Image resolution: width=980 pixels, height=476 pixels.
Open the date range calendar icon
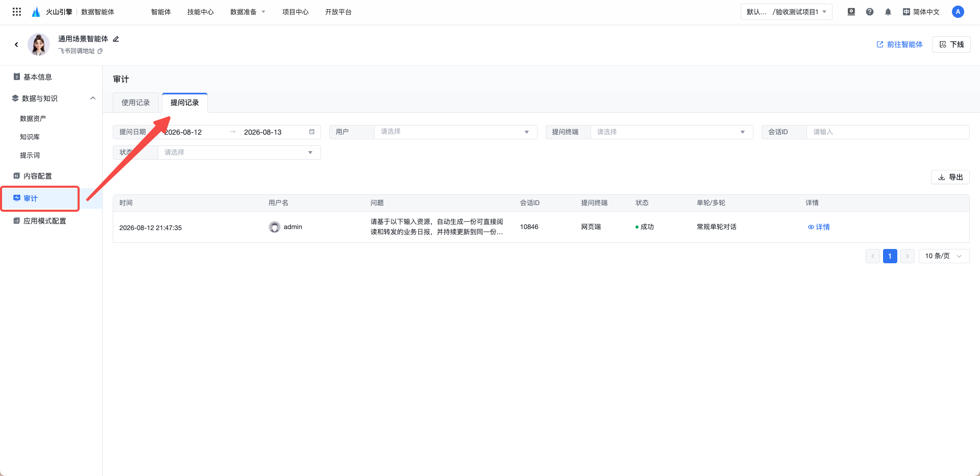(312, 132)
